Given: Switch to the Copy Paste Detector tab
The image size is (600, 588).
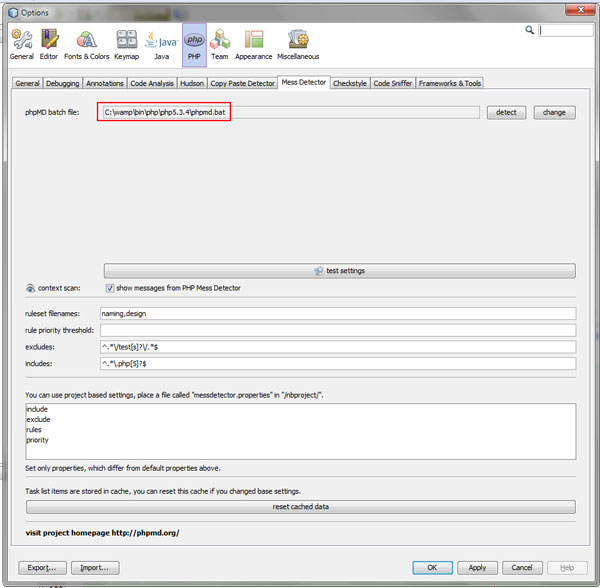Looking at the screenshot, I should (243, 83).
